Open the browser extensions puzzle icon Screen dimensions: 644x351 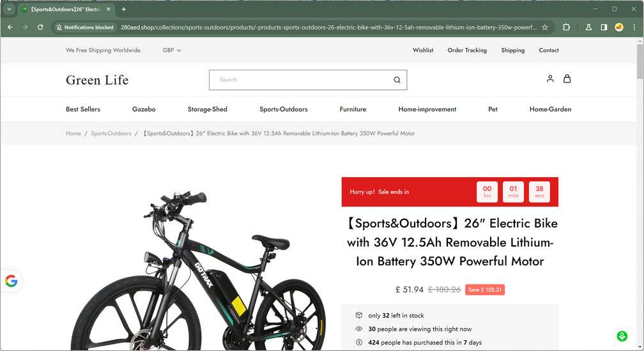click(x=566, y=27)
